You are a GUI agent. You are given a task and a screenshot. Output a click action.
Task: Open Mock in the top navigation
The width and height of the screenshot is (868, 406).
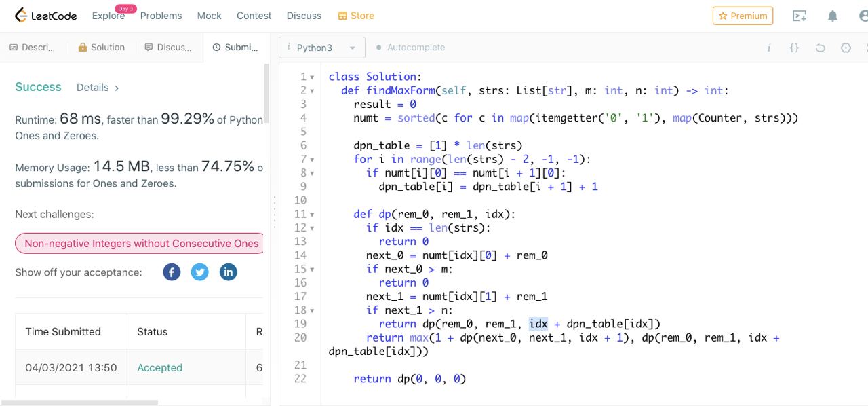(x=210, y=16)
